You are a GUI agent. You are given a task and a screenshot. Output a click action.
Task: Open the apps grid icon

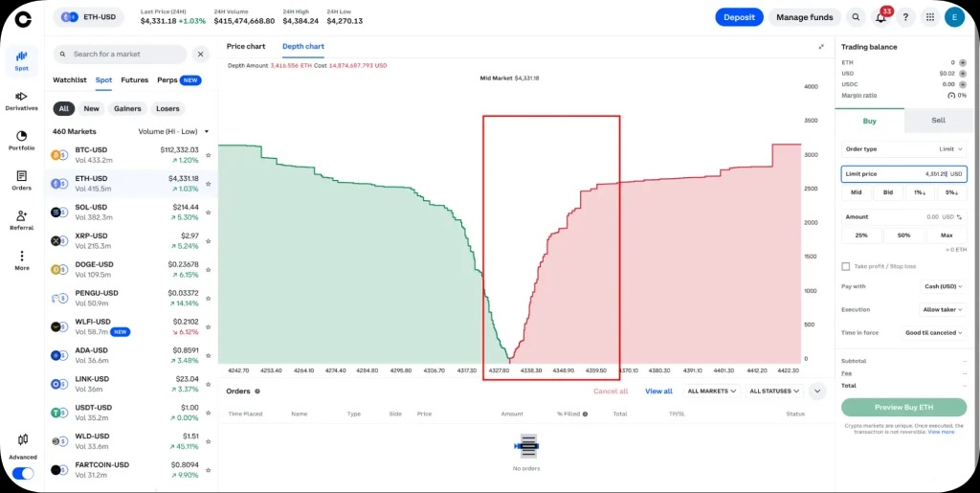pyautogui.click(x=929, y=17)
